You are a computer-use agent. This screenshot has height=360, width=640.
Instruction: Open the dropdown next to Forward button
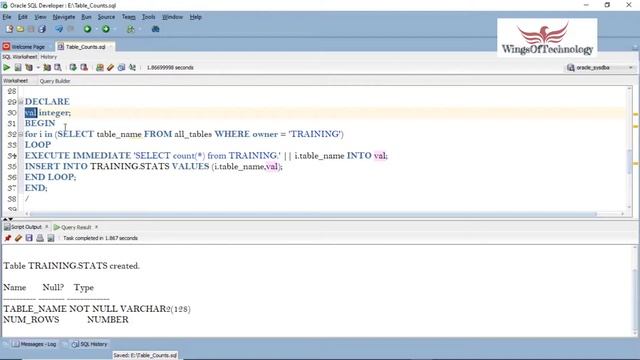pos(115,29)
